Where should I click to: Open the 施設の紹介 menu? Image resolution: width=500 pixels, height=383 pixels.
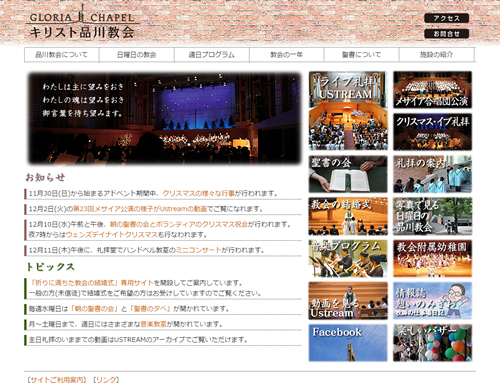[x=437, y=55]
